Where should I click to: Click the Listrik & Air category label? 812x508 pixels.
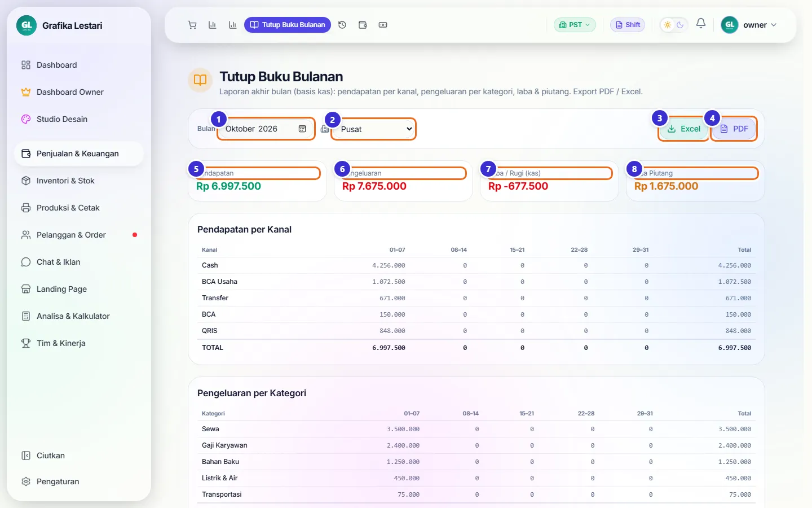[219, 478]
